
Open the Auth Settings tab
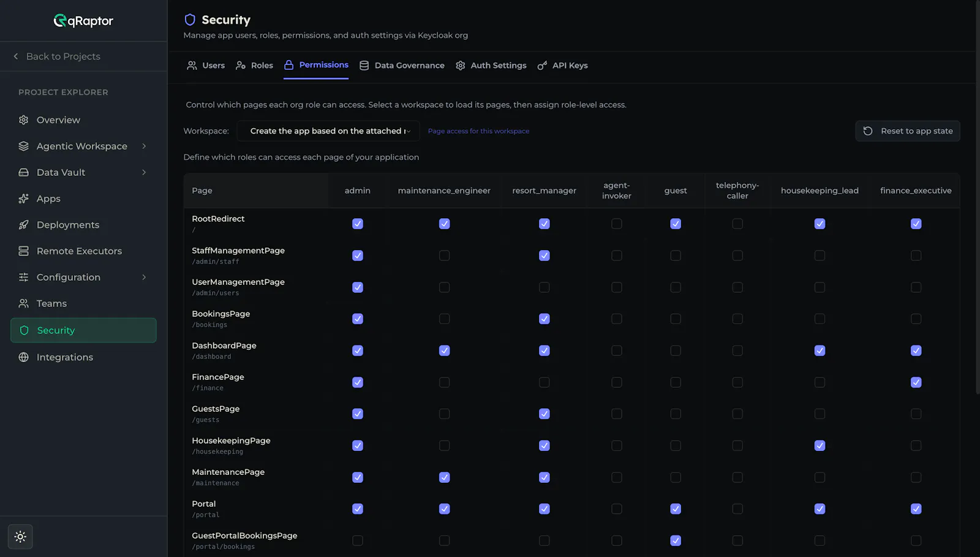[491, 66]
